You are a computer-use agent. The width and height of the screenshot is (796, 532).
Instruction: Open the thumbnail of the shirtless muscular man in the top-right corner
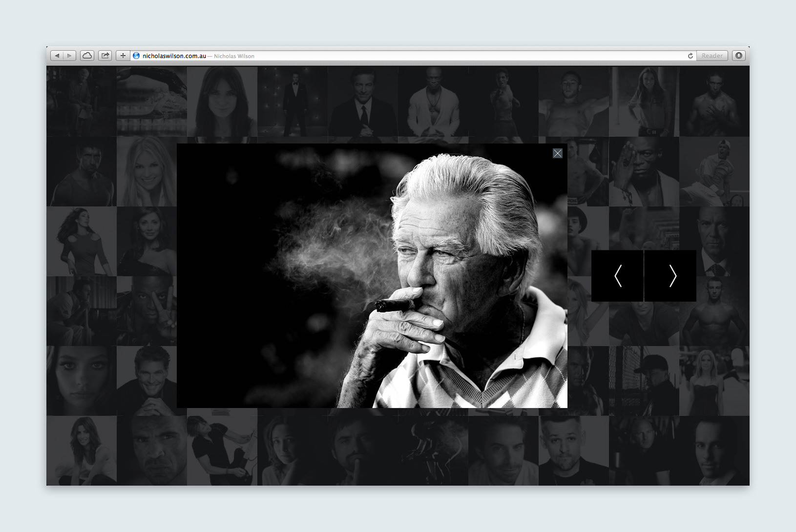coord(714,102)
